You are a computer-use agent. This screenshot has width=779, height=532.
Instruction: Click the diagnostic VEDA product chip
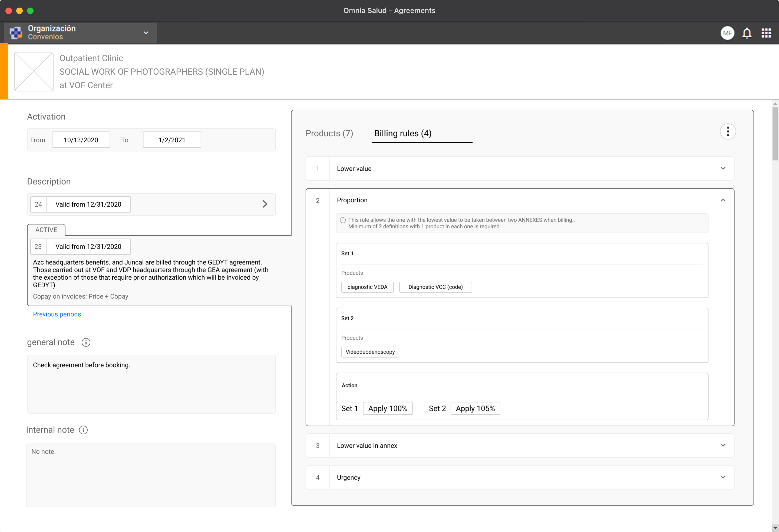click(x=367, y=287)
